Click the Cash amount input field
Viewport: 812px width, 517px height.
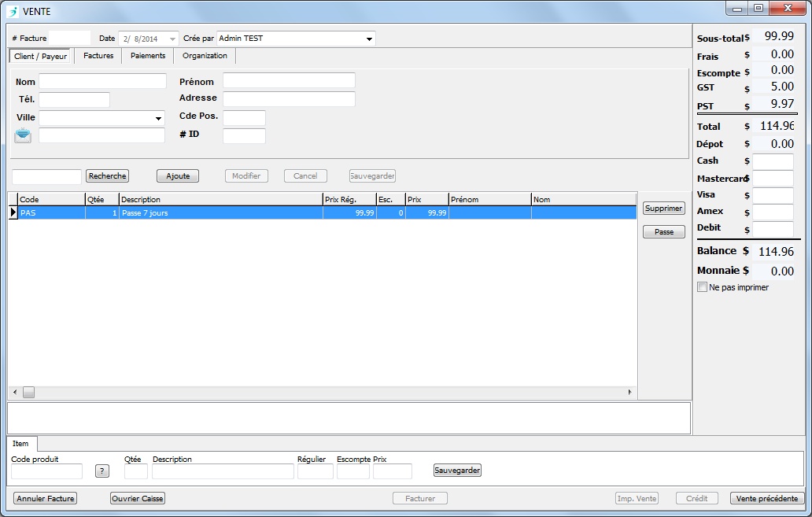(773, 161)
